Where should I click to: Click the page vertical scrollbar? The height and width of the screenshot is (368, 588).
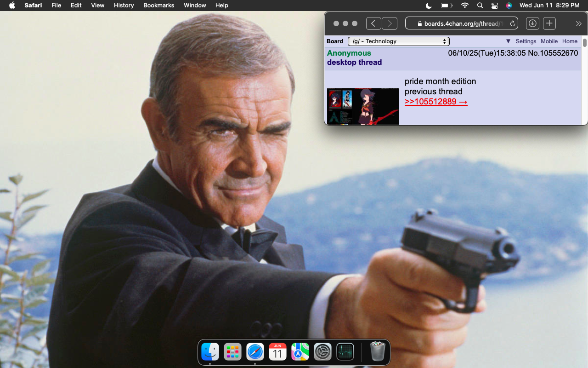pyautogui.click(x=585, y=43)
